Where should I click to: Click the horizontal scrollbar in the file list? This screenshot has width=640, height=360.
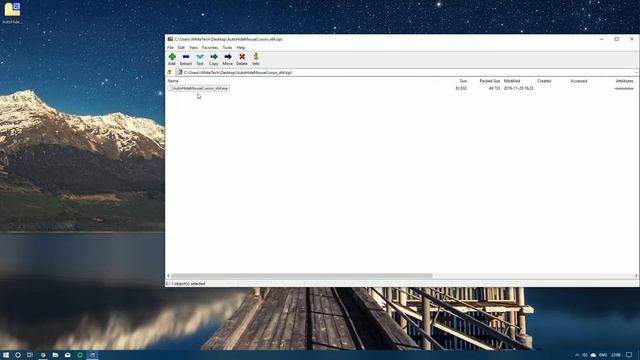tap(301, 276)
